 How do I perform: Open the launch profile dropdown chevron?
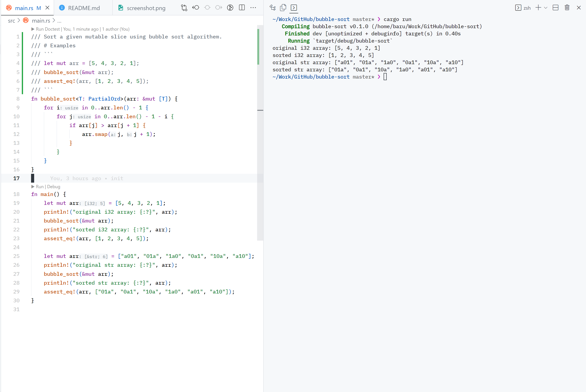click(x=546, y=8)
